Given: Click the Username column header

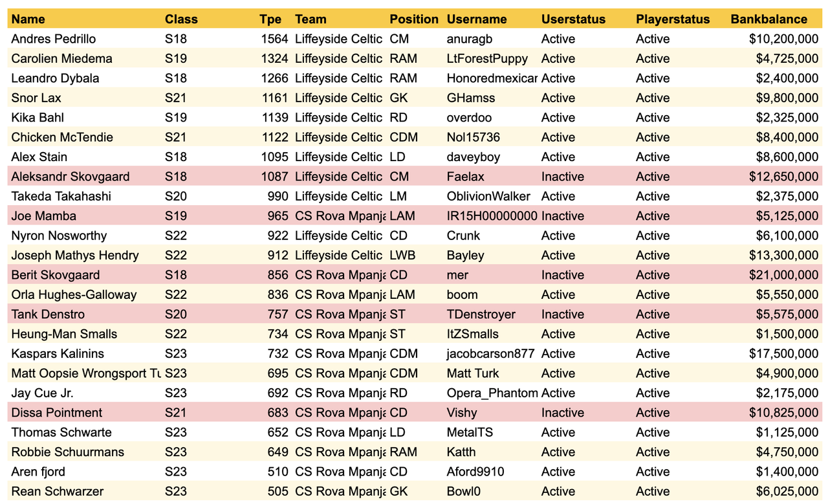Looking at the screenshot, I should (477, 19).
